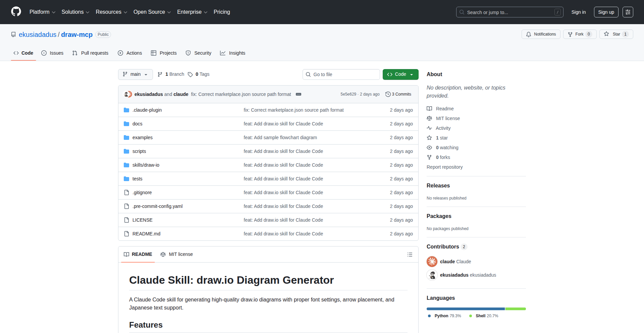Open the Report repository link
The height and width of the screenshot is (333, 644).
444,167
